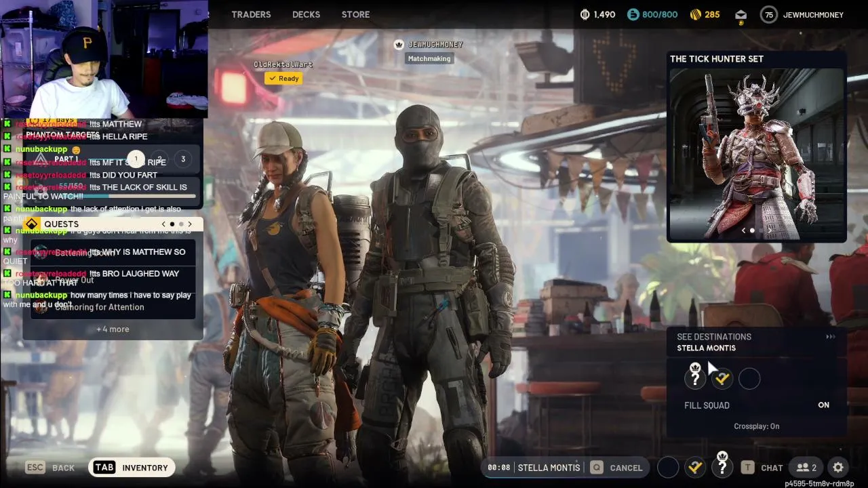Viewport: 868px width, 488px height.
Task: Click the Quests diamond icon
Action: click(x=31, y=224)
